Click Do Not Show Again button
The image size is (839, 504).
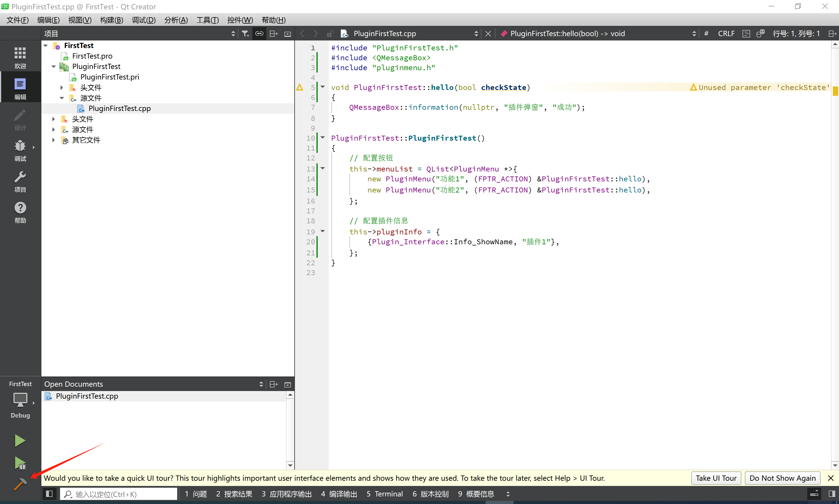point(782,478)
